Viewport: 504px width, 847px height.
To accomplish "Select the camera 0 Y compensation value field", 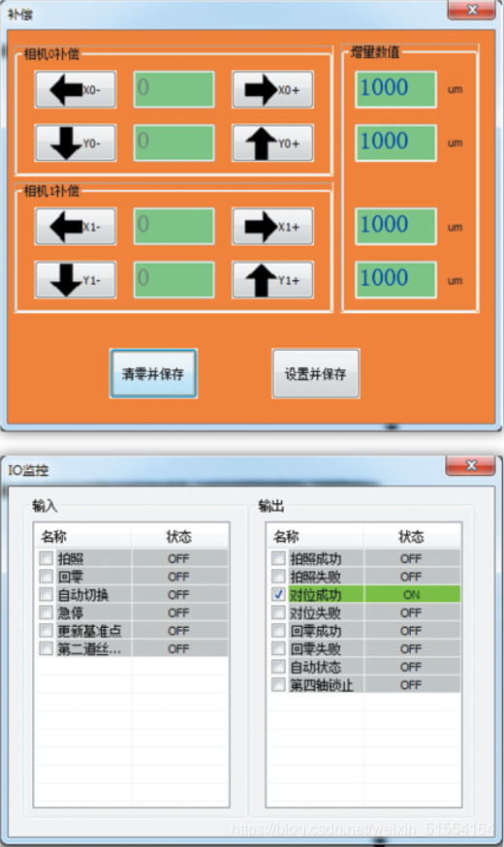I will [173, 143].
